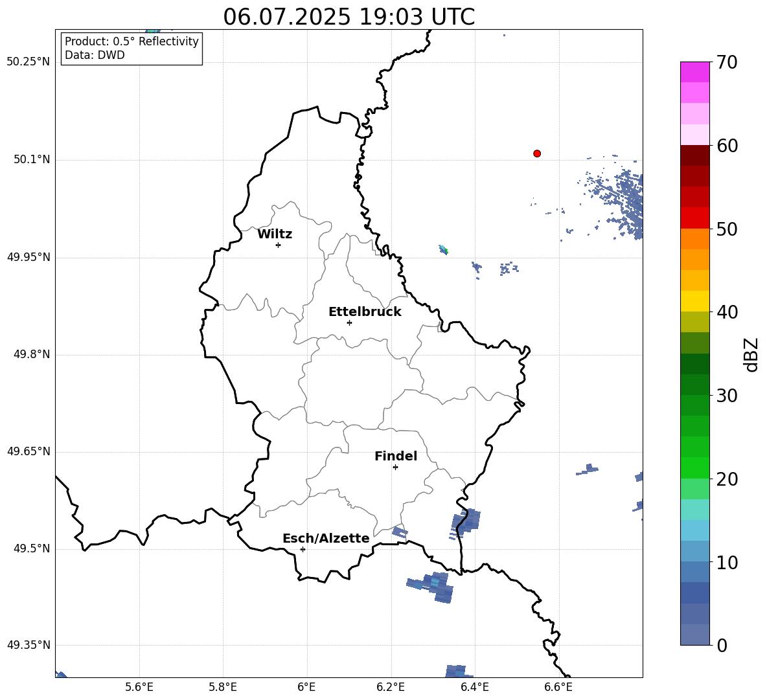Click the Findel cross marker

tap(395, 468)
